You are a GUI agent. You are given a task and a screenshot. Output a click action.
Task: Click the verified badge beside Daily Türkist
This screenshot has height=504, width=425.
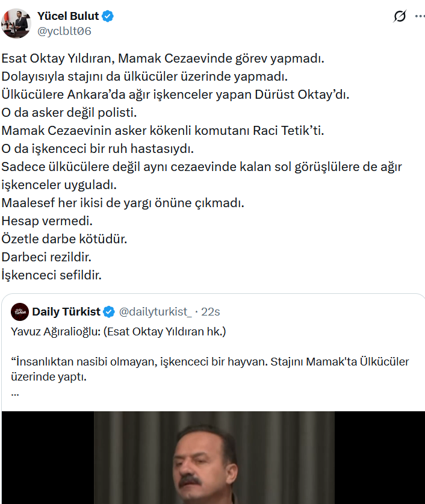[x=109, y=312]
